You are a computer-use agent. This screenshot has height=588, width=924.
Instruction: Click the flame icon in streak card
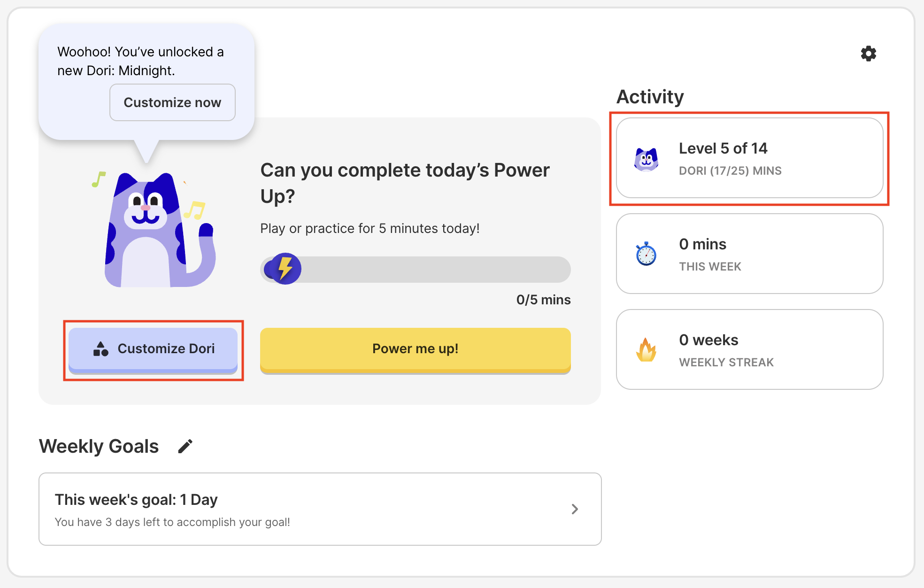[x=646, y=350]
